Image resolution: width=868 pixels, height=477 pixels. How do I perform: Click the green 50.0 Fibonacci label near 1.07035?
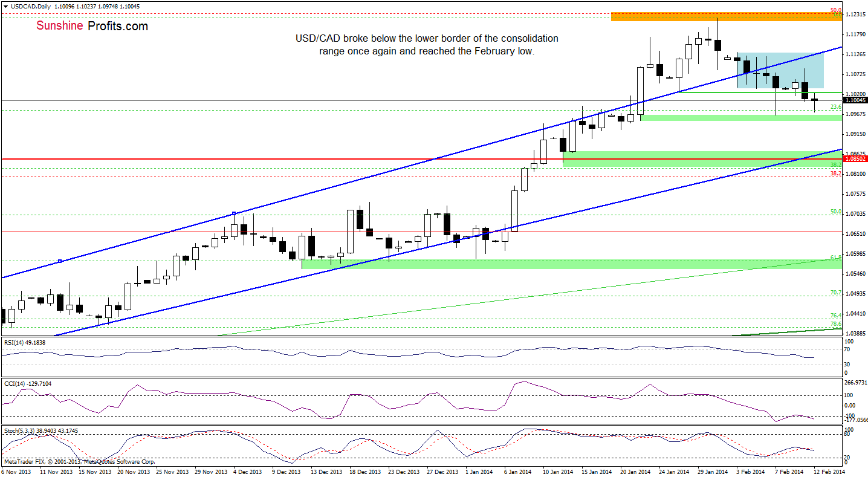(x=836, y=212)
